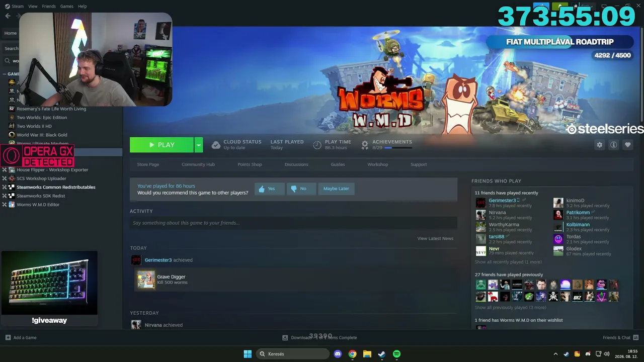The width and height of the screenshot is (644, 362).
Task: Open the Points Shop tab
Action: pyautogui.click(x=250, y=164)
